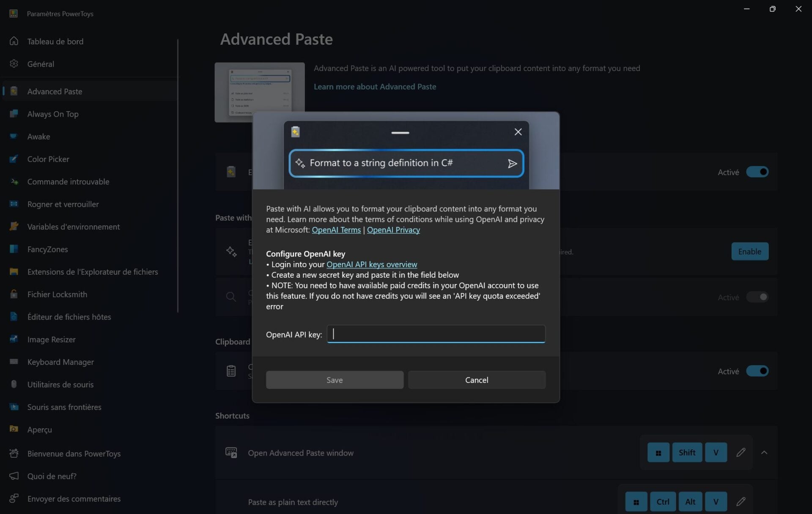
Task: Open the OpenAI Privacy link
Action: click(393, 230)
